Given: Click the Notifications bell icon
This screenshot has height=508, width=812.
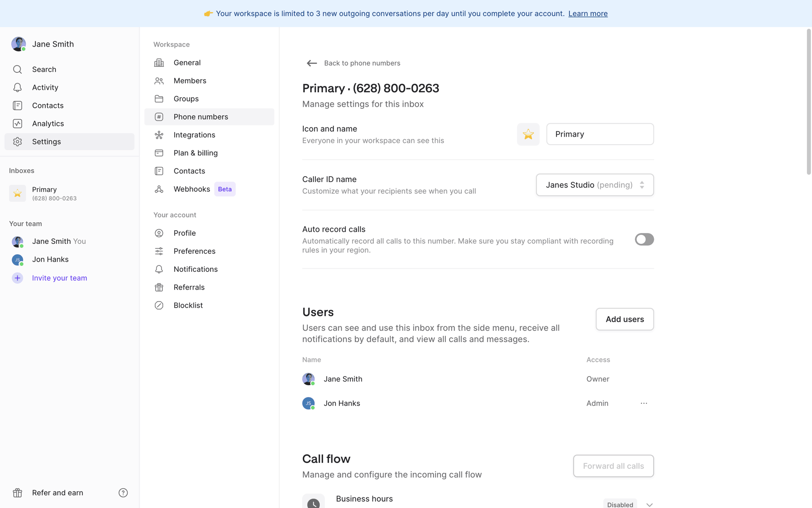Looking at the screenshot, I should coord(159,269).
